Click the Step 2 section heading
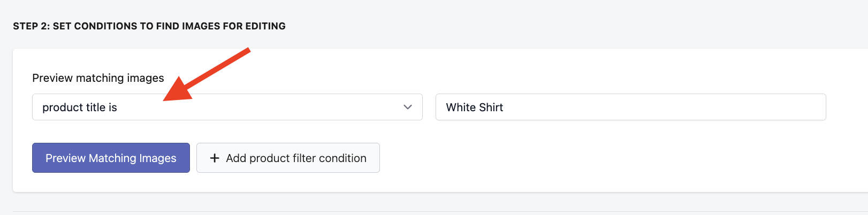 click(149, 26)
